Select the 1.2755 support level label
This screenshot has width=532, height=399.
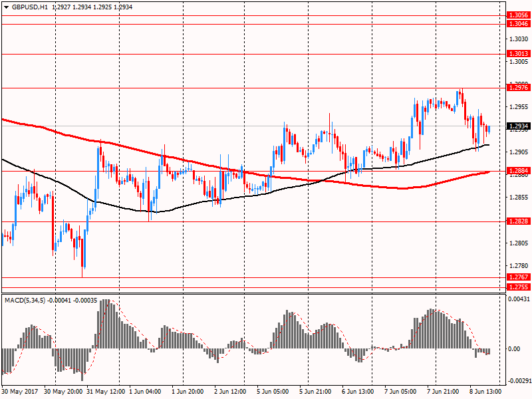[519, 287]
